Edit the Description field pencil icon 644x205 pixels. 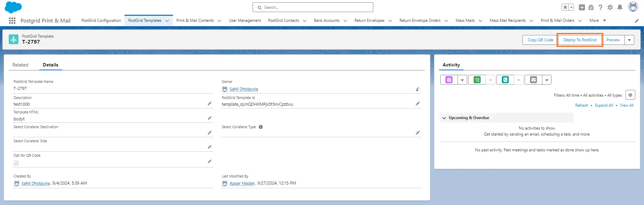click(x=209, y=104)
